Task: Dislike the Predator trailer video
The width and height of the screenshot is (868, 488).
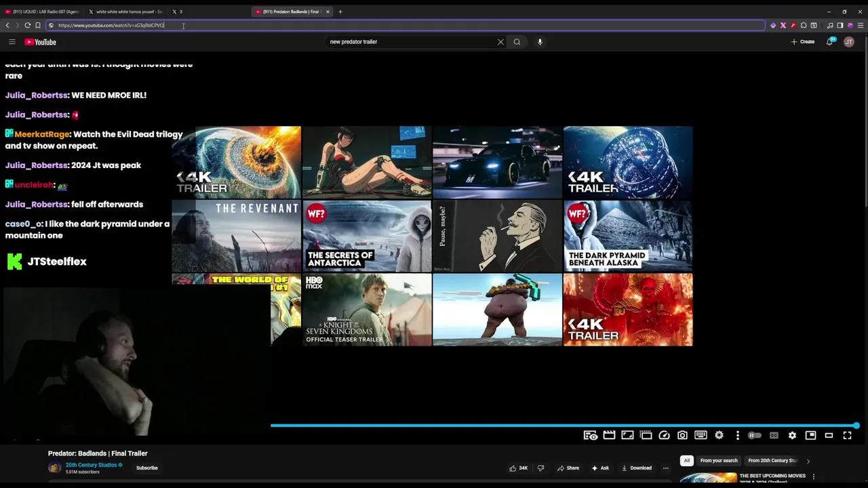Action: pos(540,468)
